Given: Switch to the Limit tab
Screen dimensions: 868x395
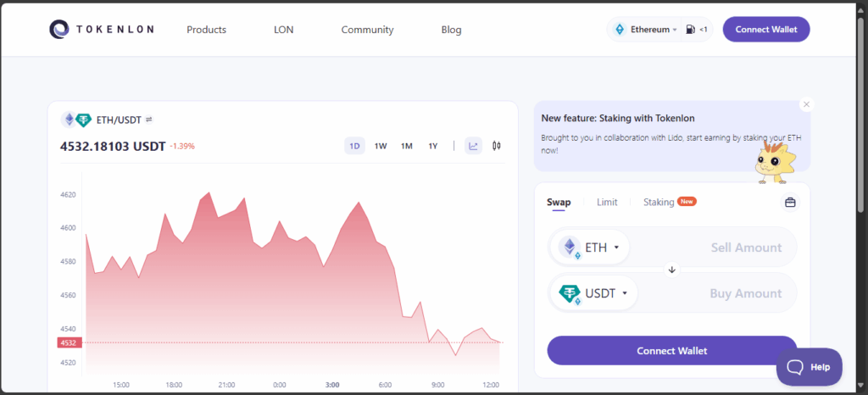Looking at the screenshot, I should [607, 203].
